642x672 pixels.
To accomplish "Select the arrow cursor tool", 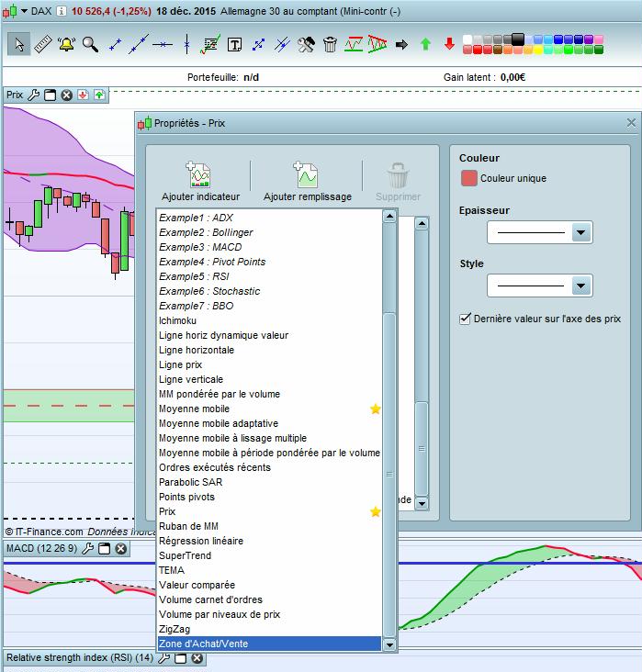I will tap(19, 44).
